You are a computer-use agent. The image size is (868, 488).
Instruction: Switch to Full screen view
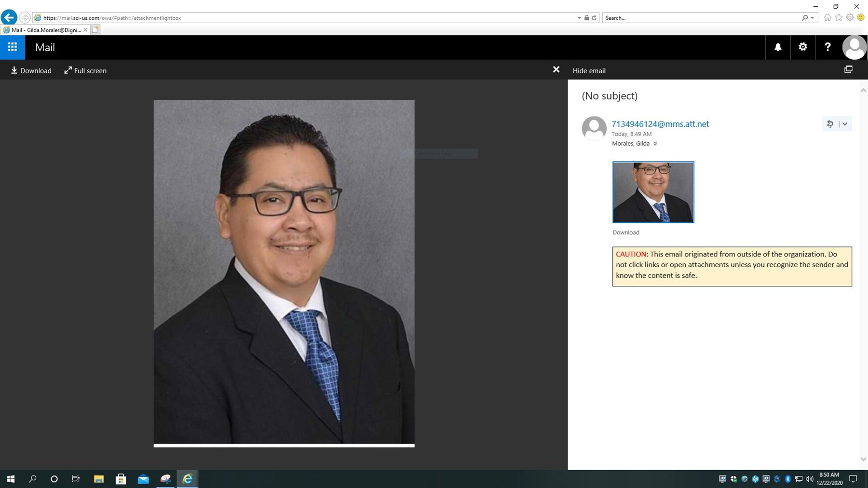85,70
